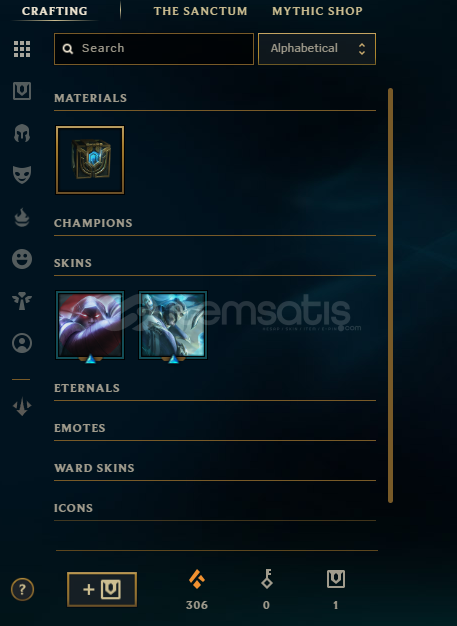Filter loot by ward skins icon
Screen dimensions: 457x626
click(22, 301)
